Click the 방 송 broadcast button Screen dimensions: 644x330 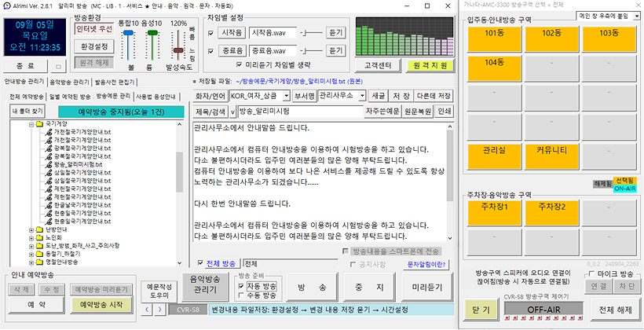point(311,288)
